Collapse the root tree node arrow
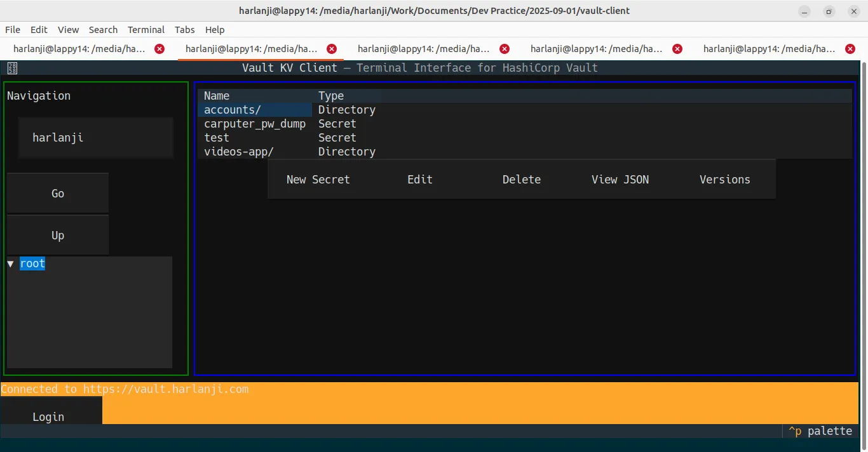Image resolution: width=868 pixels, height=452 pixels. tap(10, 263)
